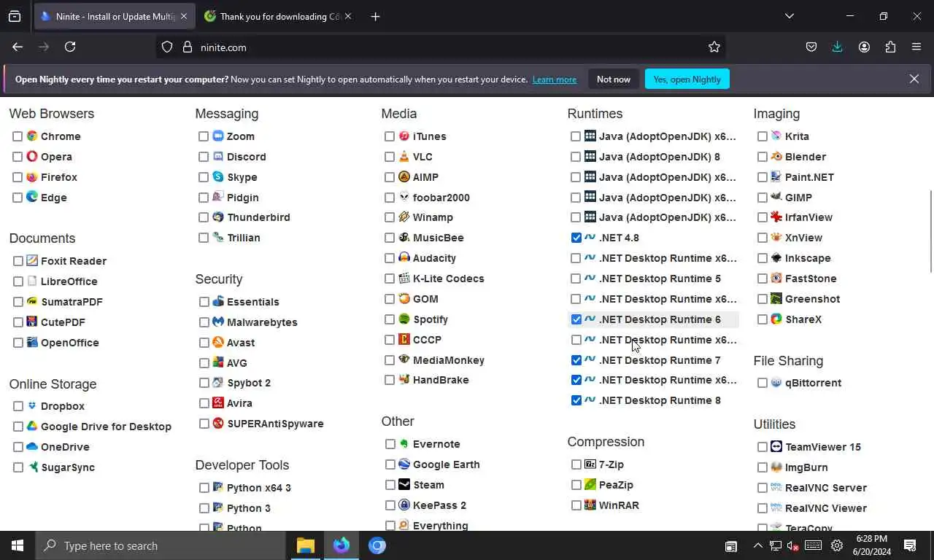Click the Steam logo icon

coord(404,485)
